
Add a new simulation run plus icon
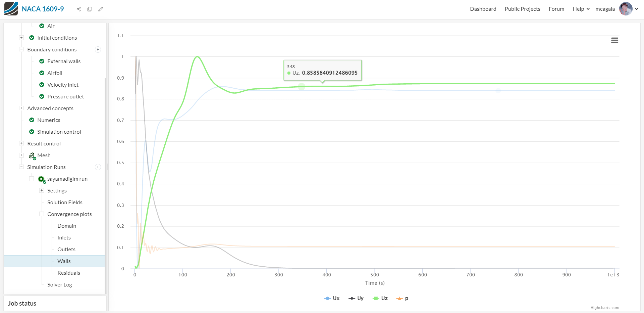coord(98,167)
